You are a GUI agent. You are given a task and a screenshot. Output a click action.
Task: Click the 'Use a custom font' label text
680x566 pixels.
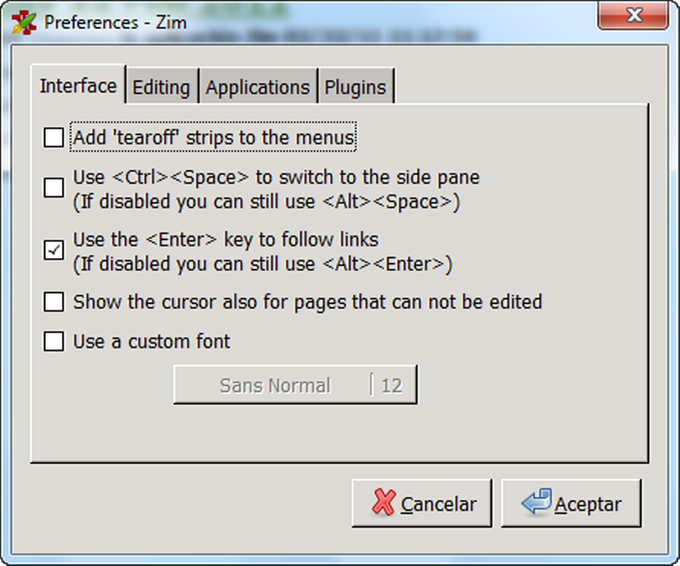(152, 342)
